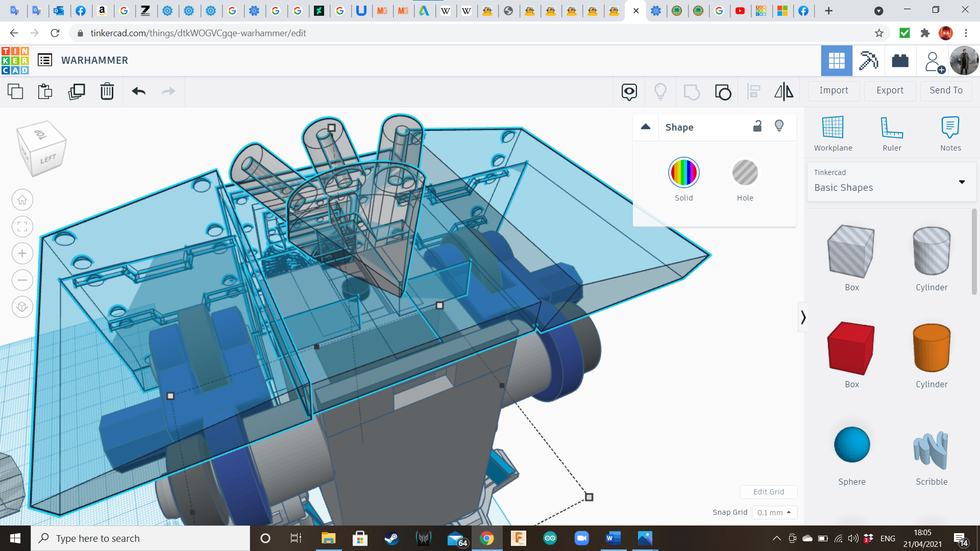Viewport: 980px width, 551px height.
Task: Collapse the shapes sidebar chevron
Action: click(x=803, y=317)
